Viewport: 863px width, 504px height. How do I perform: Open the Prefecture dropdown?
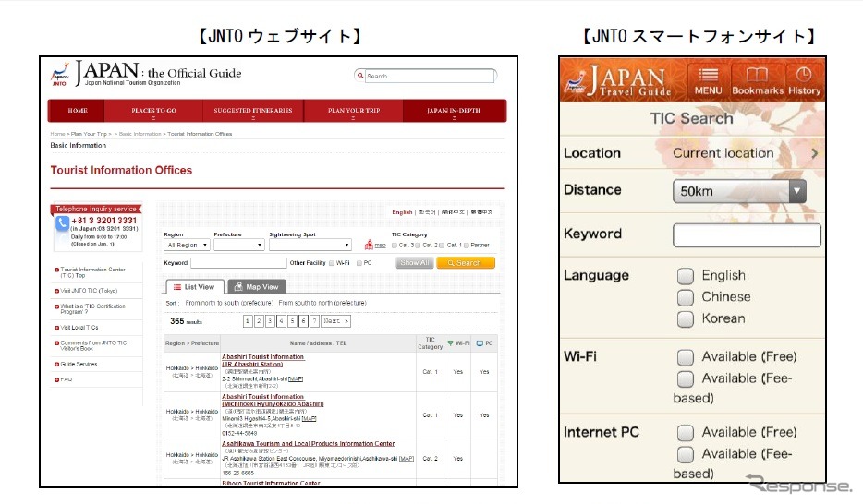[239, 246]
